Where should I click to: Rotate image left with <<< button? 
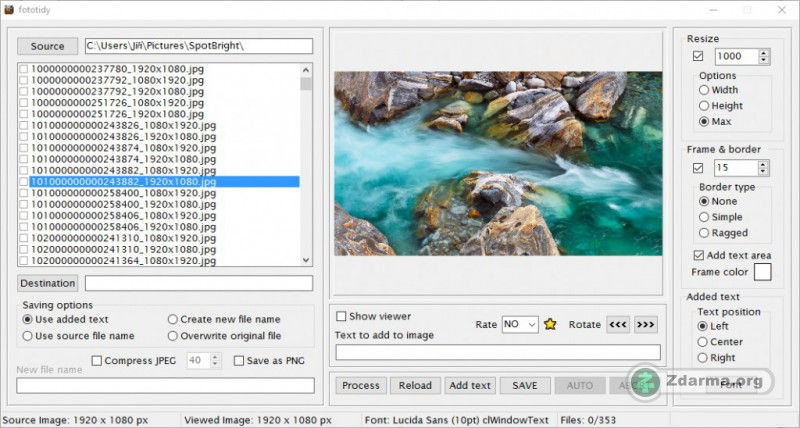(618, 324)
